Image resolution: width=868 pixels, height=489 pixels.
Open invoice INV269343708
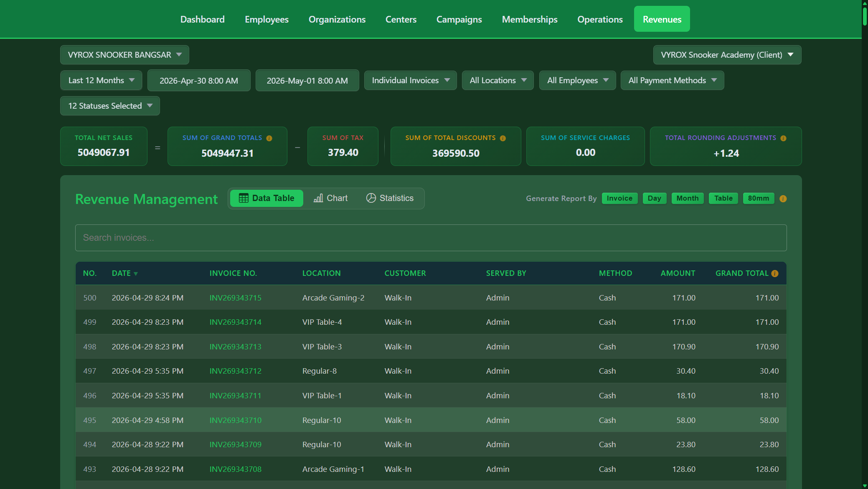pyautogui.click(x=236, y=469)
